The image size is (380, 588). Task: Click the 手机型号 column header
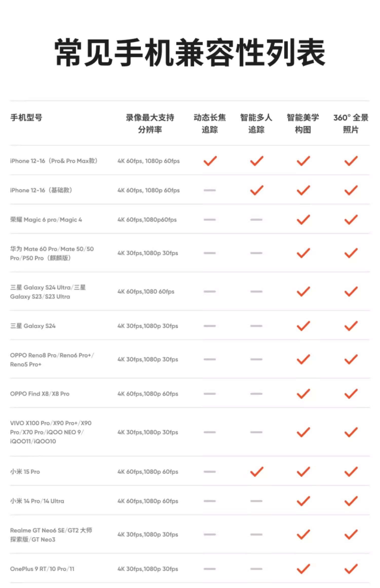pos(26,118)
